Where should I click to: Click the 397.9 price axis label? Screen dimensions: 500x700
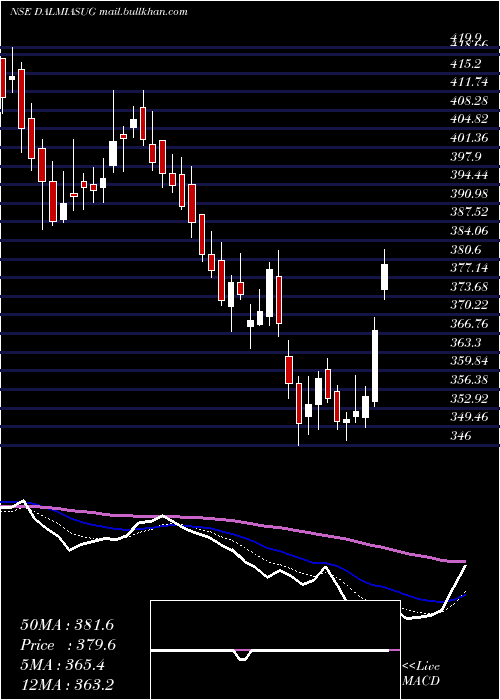tap(466, 157)
